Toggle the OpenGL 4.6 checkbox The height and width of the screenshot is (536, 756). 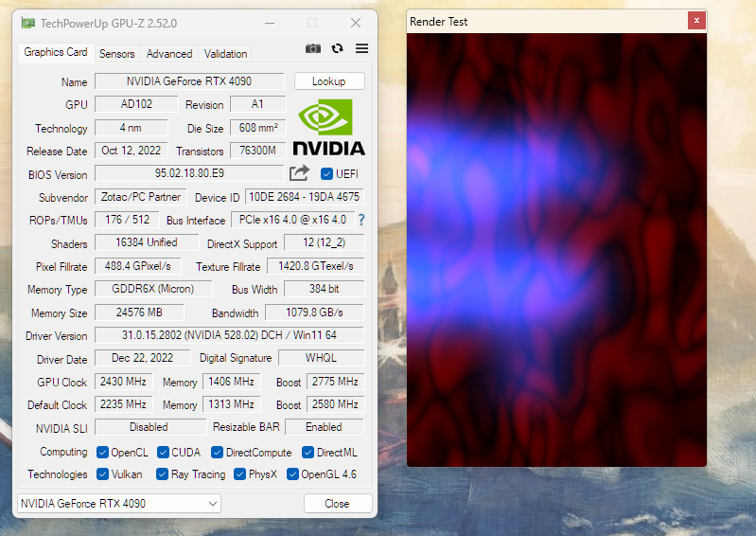pos(292,474)
